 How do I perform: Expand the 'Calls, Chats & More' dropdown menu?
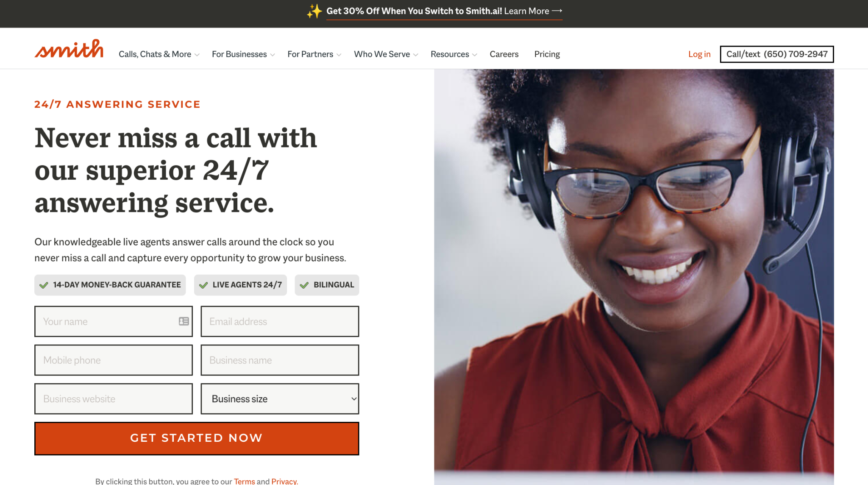[159, 54]
